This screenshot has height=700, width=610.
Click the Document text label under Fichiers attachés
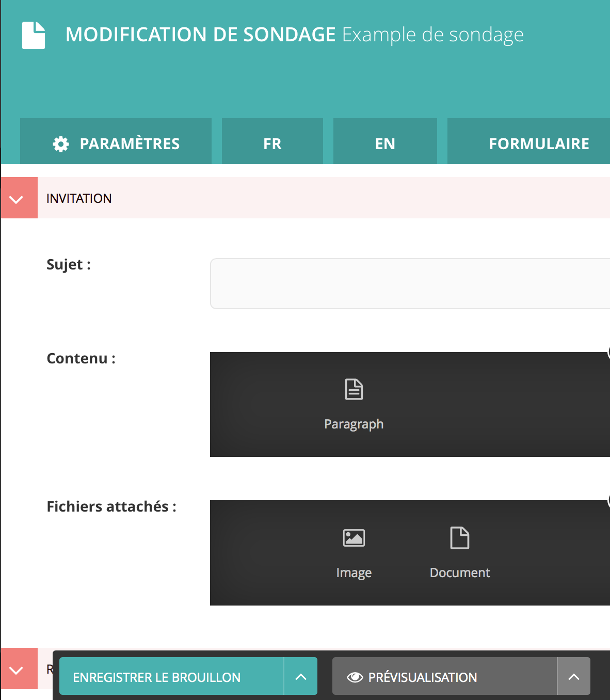[459, 572]
